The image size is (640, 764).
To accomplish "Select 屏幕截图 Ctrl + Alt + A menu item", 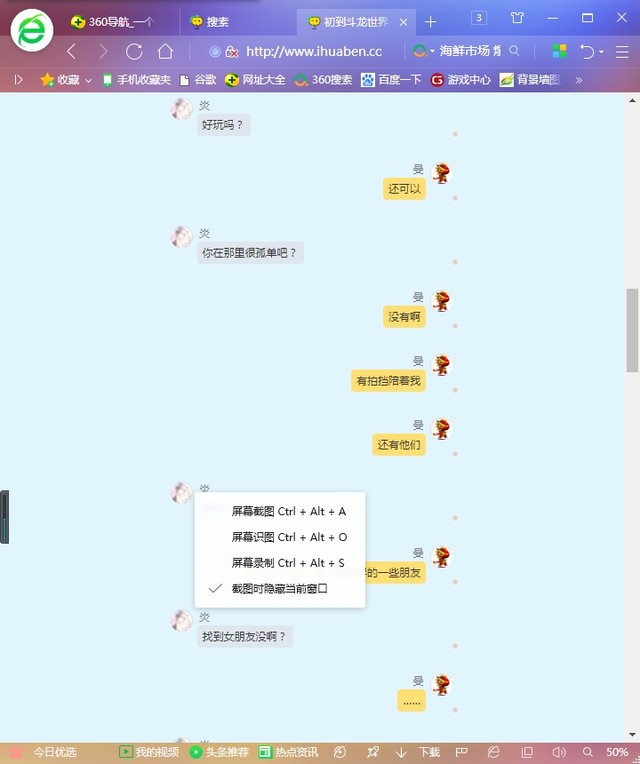I will coord(288,511).
